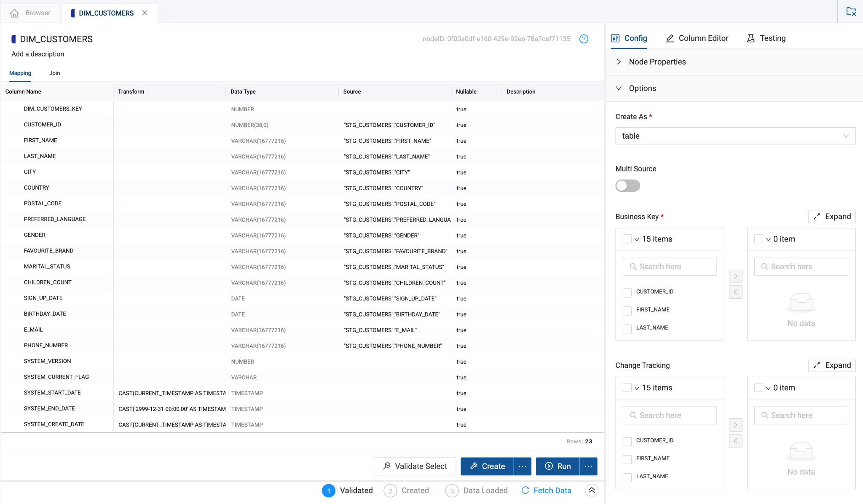Click the "STG_CUSTOMERS"."E_MAIL" source cell
This screenshot has height=504, width=863.
[381, 330]
